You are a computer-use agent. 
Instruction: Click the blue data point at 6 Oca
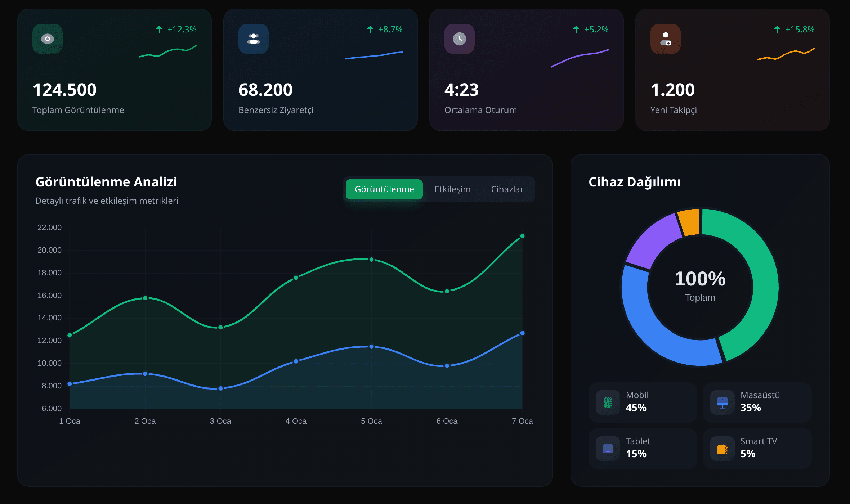447,366
